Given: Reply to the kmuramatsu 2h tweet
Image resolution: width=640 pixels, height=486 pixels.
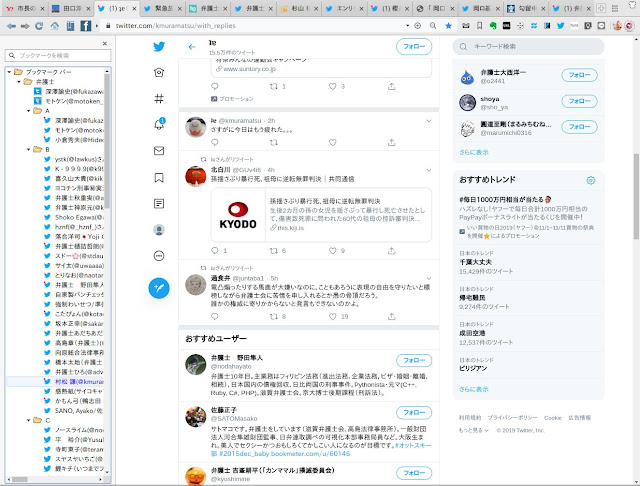Looking at the screenshot, I should pos(215,142).
